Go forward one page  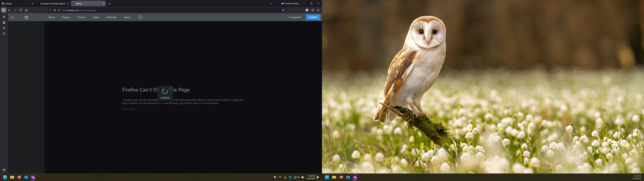(x=15, y=10)
